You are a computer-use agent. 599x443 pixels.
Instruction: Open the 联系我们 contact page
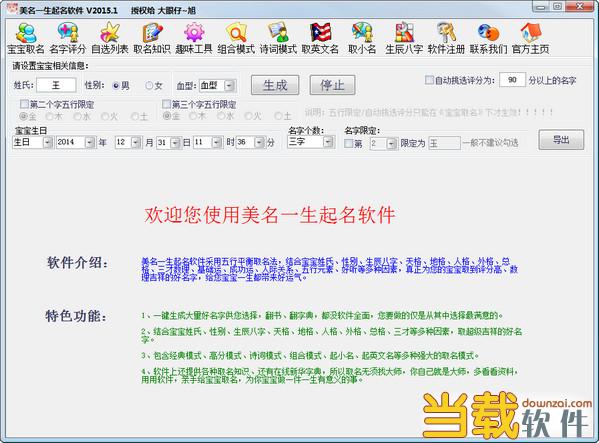point(488,38)
